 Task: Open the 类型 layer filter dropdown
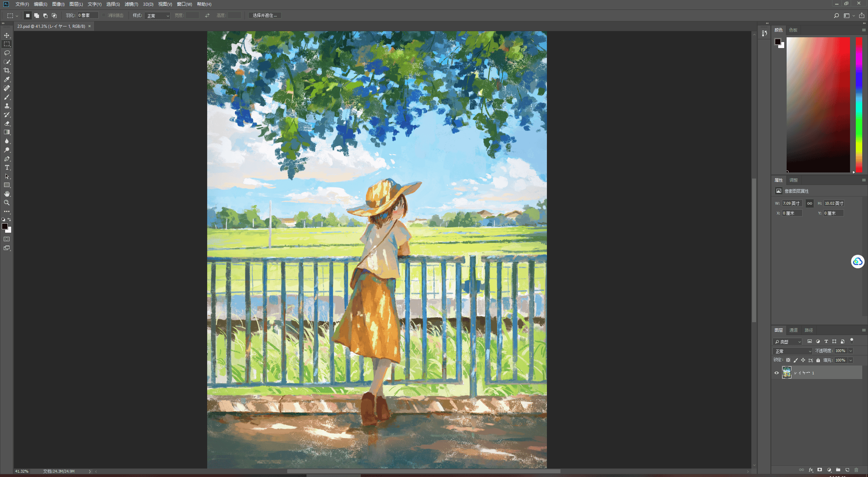pyautogui.click(x=788, y=341)
